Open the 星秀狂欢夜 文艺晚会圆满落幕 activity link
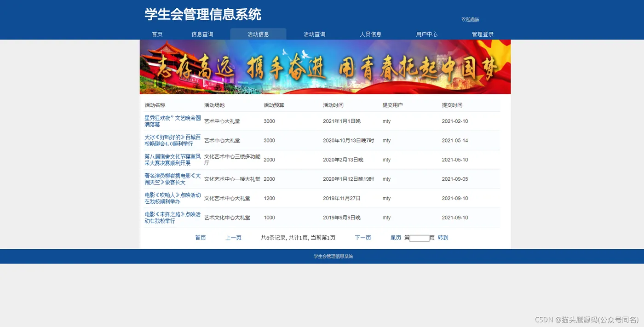The image size is (644, 327). pos(172,121)
